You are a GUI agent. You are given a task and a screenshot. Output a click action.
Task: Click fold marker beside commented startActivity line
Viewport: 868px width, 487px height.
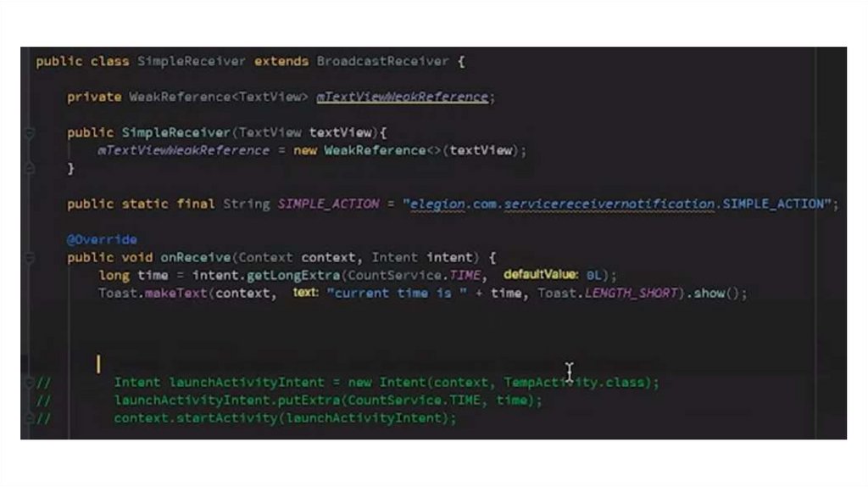point(30,417)
